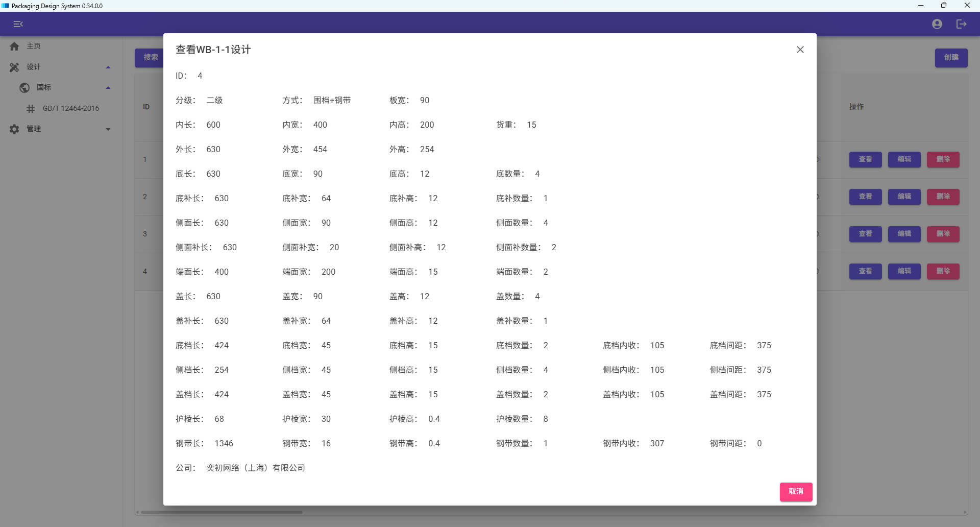This screenshot has width=980, height=527.
Task: Restore down the Packaging Design System window
Action: [944, 6]
